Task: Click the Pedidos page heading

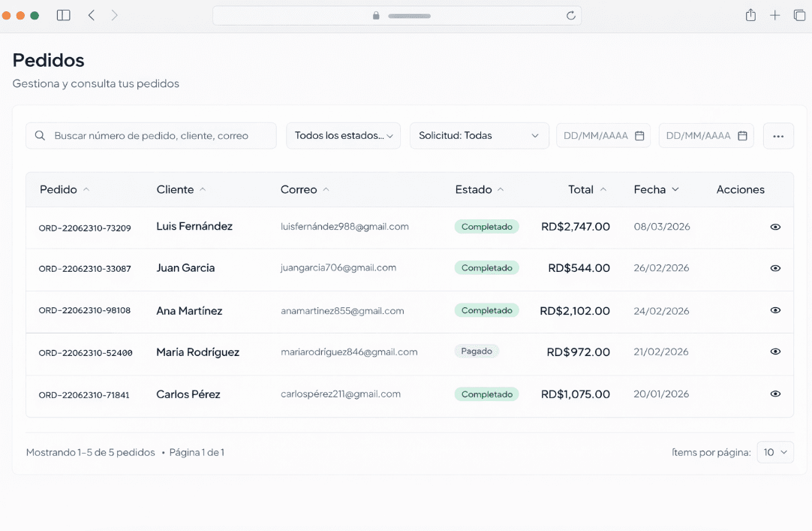Action: [x=48, y=60]
